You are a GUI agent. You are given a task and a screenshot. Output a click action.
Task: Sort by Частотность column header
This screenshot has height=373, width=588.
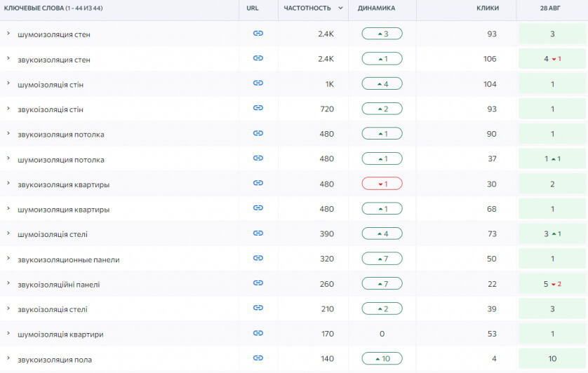pyautogui.click(x=313, y=8)
